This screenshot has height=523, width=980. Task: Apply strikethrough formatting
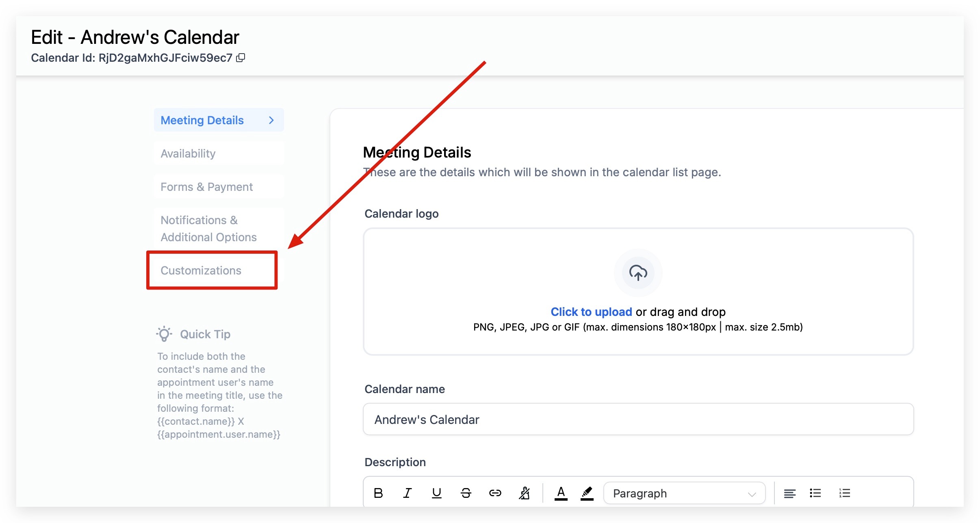point(466,493)
